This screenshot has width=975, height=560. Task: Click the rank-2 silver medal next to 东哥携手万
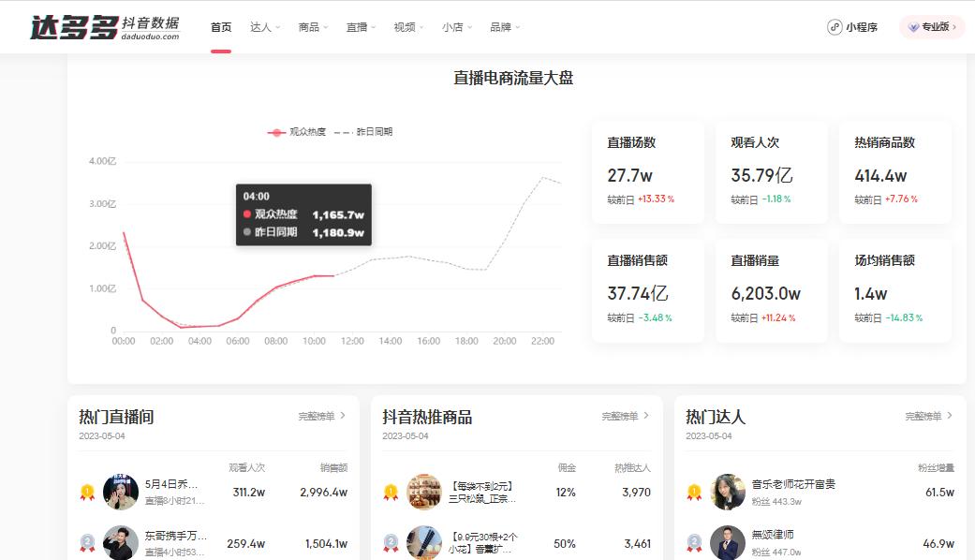86,541
